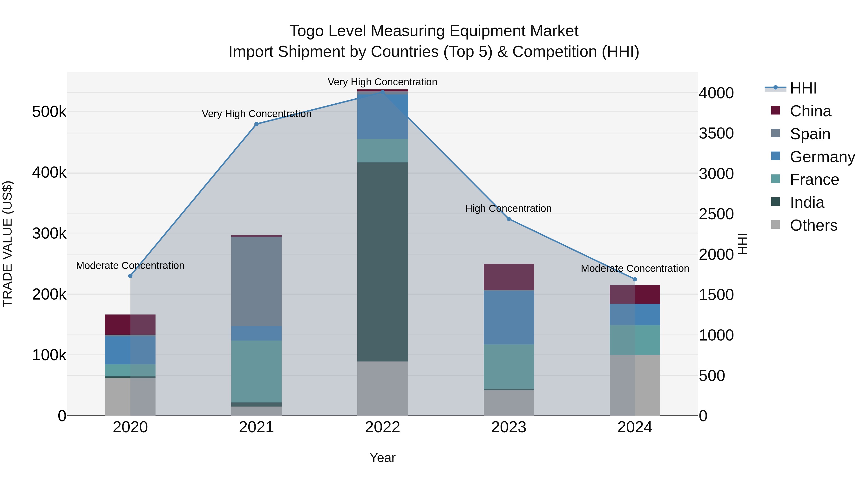Toggle Germany series in the legend
Image resolution: width=868 pixels, height=488 pixels.
click(x=813, y=157)
